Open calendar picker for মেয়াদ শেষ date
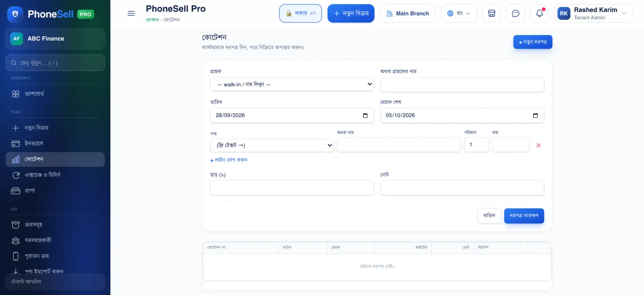Screen dimensions: 644x295 [x=535, y=115]
